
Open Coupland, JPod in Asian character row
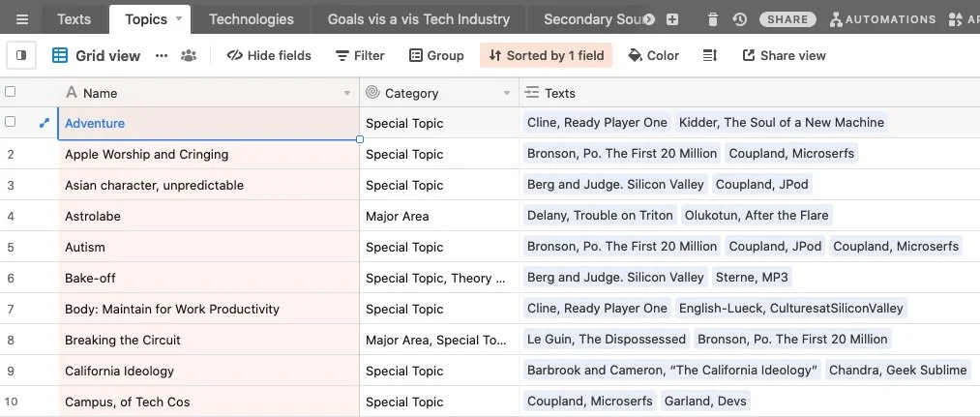pos(762,185)
